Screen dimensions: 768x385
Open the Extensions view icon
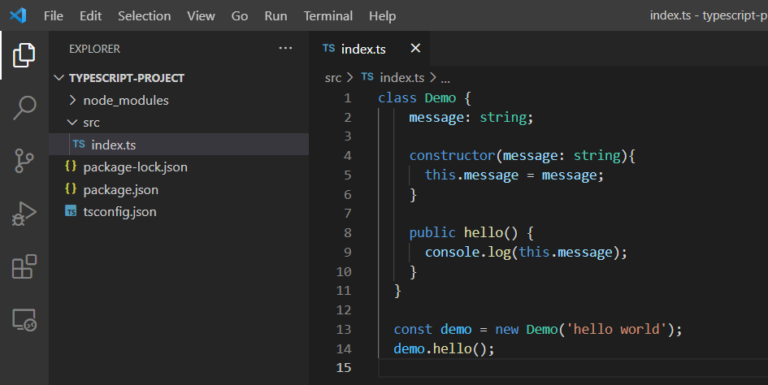[x=24, y=266]
